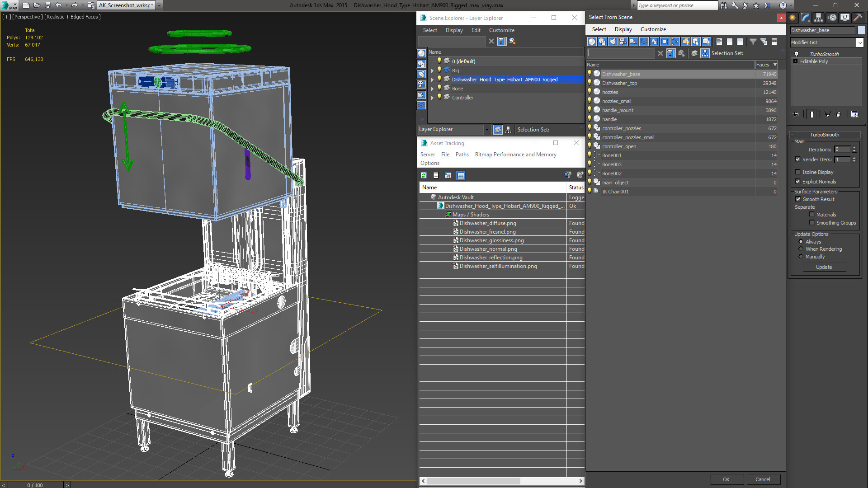Click OK in Select From Scene
Image resolution: width=868 pixels, height=488 pixels.
click(x=726, y=479)
